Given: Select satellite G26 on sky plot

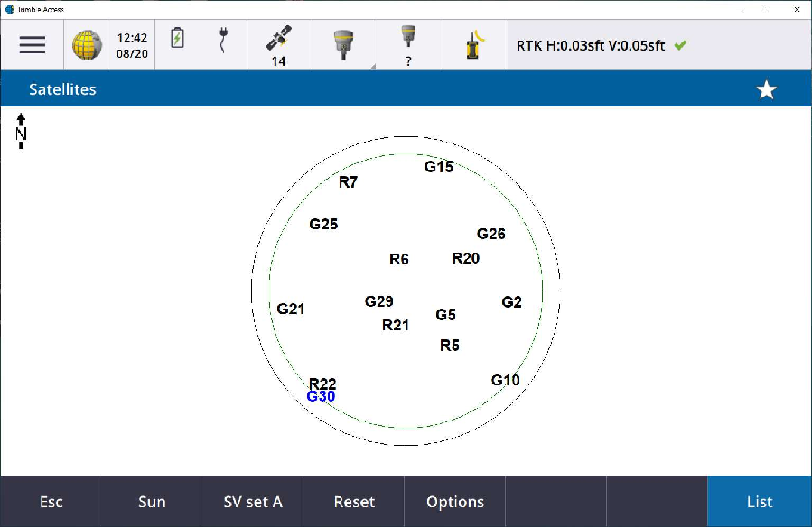Looking at the screenshot, I should coord(491,234).
